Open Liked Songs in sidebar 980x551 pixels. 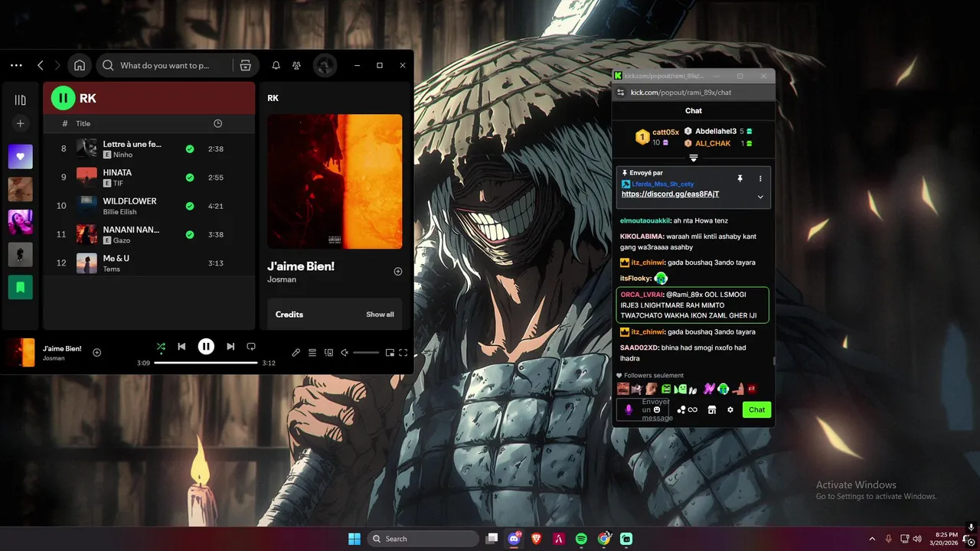[x=21, y=157]
